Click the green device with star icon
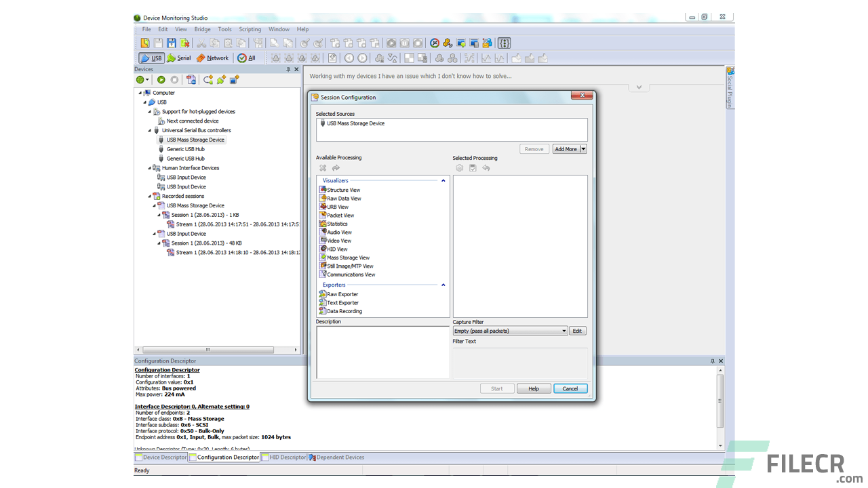The image size is (868, 488). pyautogui.click(x=221, y=80)
